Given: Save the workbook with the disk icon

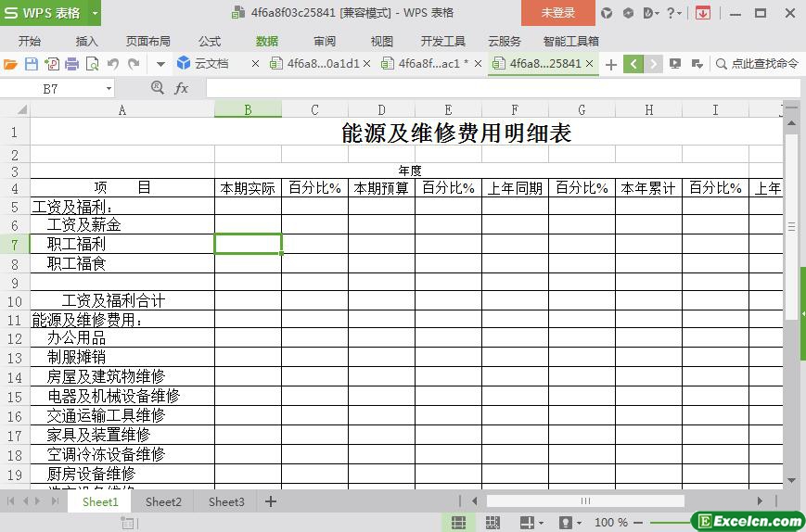Looking at the screenshot, I should [32, 64].
